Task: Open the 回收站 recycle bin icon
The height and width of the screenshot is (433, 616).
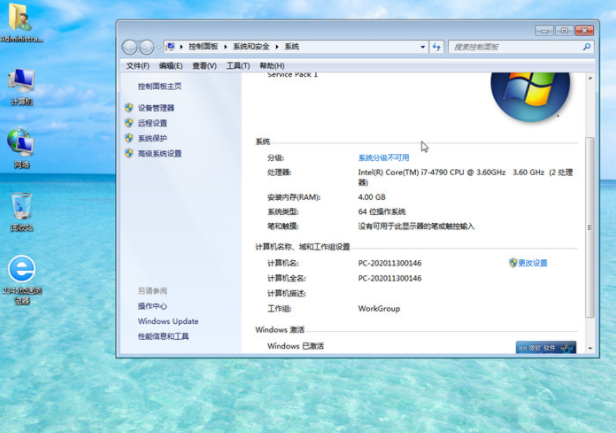Action: [22, 212]
